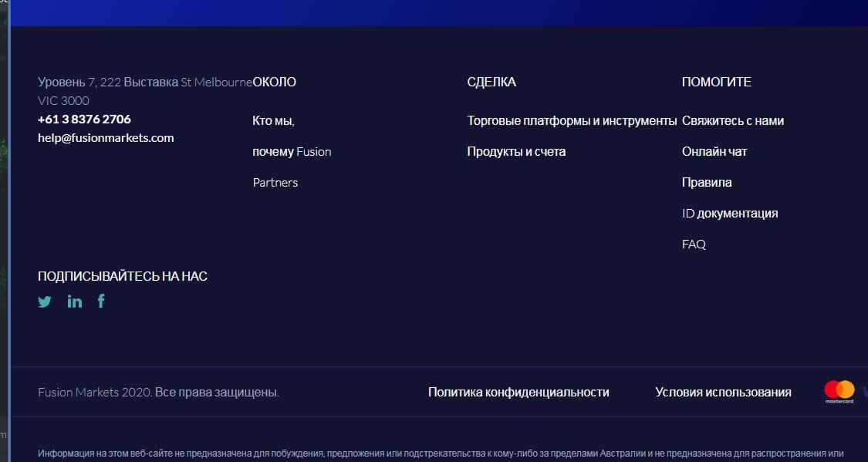Select the 'ОКОЛО' column heading
Viewport: 868px width, 462px height.
(x=274, y=82)
